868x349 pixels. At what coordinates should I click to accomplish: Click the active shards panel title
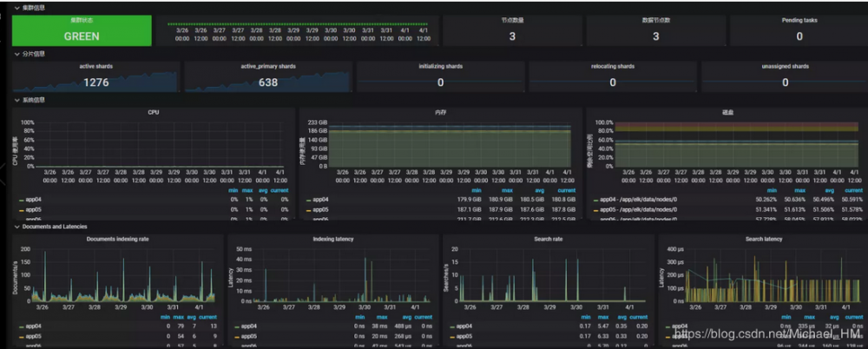[96, 66]
